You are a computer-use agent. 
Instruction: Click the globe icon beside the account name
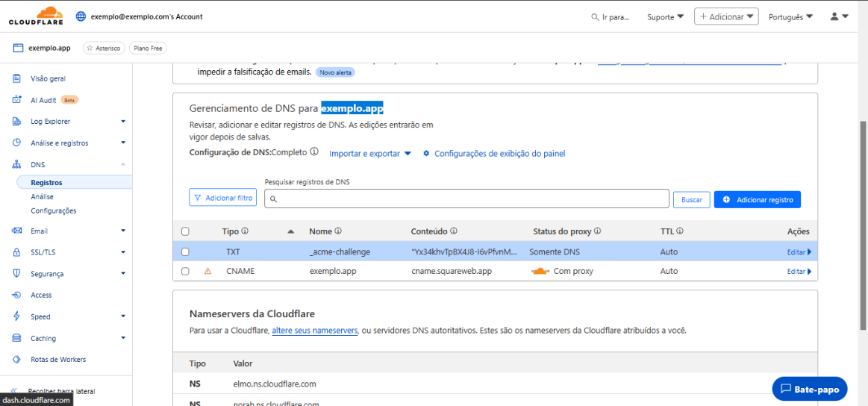81,16
